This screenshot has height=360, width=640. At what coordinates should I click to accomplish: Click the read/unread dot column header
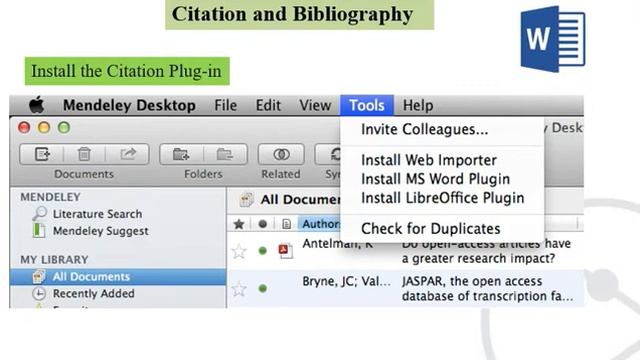click(x=262, y=224)
